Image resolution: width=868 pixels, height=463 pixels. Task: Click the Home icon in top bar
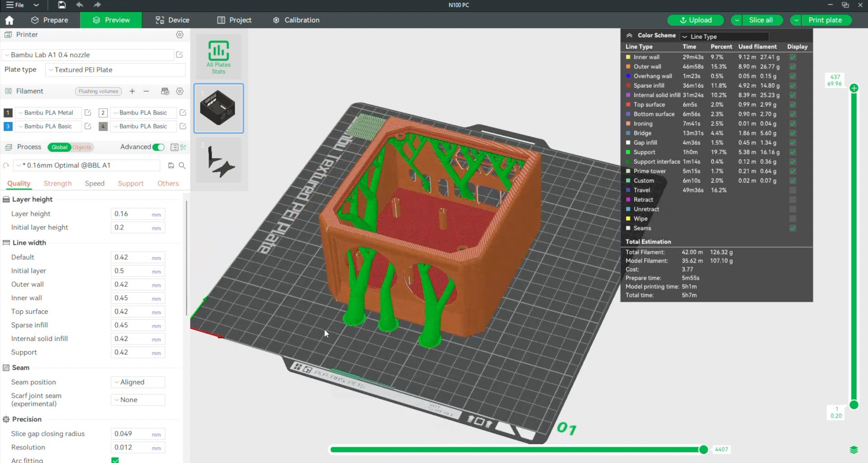pos(9,20)
